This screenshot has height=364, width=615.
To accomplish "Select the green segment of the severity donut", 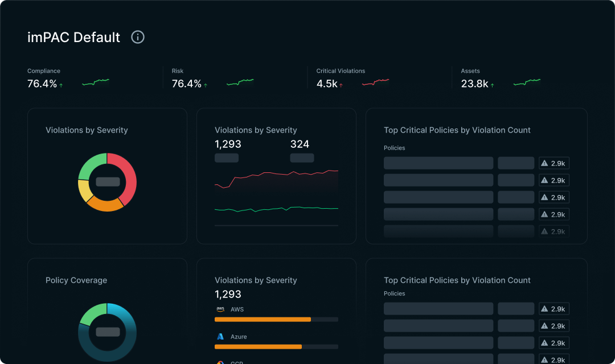I will tap(90, 165).
